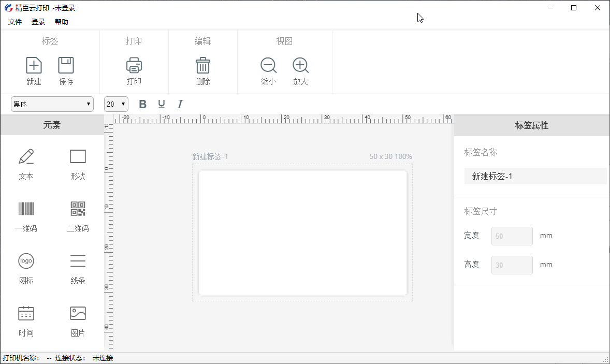This screenshot has width=610, height=364.
Task: Edit the label name field 新建标签-1
Action: click(535, 176)
